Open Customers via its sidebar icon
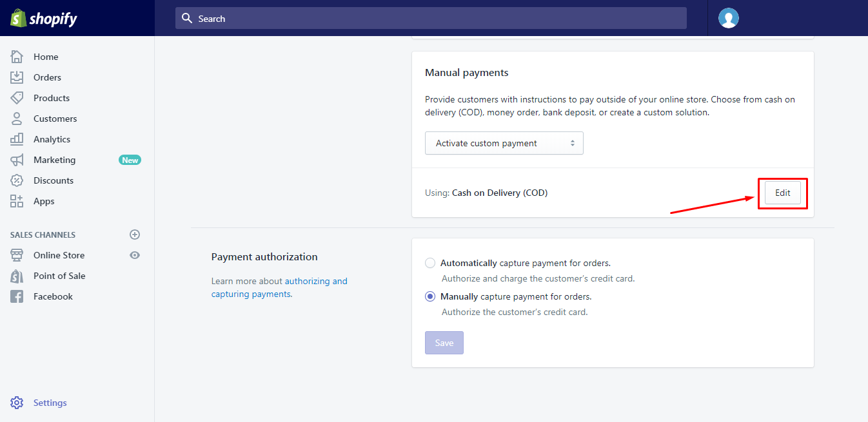The image size is (868, 422). point(18,118)
